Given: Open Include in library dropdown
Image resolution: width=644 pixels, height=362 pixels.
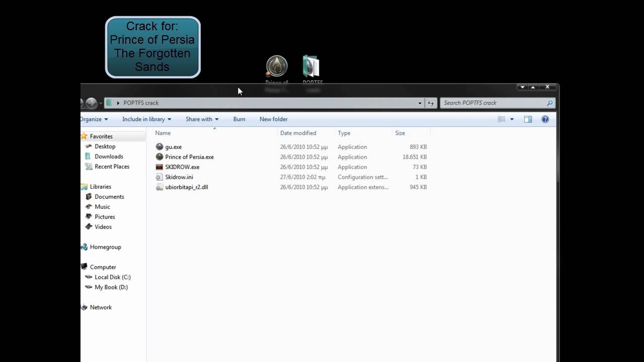Looking at the screenshot, I should [146, 119].
